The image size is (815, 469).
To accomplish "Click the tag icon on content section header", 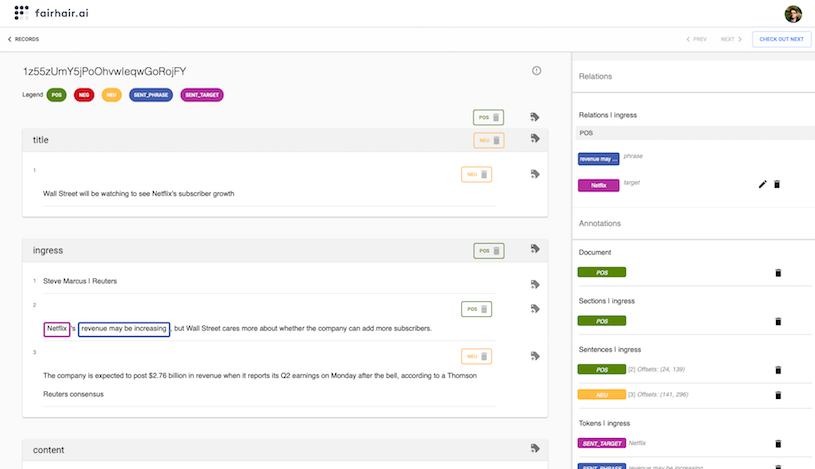I will pyautogui.click(x=535, y=448).
